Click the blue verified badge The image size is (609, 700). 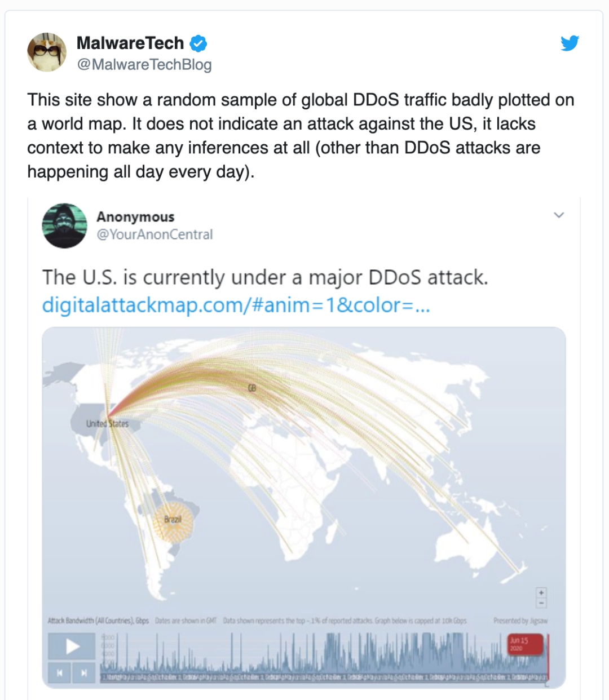(198, 43)
